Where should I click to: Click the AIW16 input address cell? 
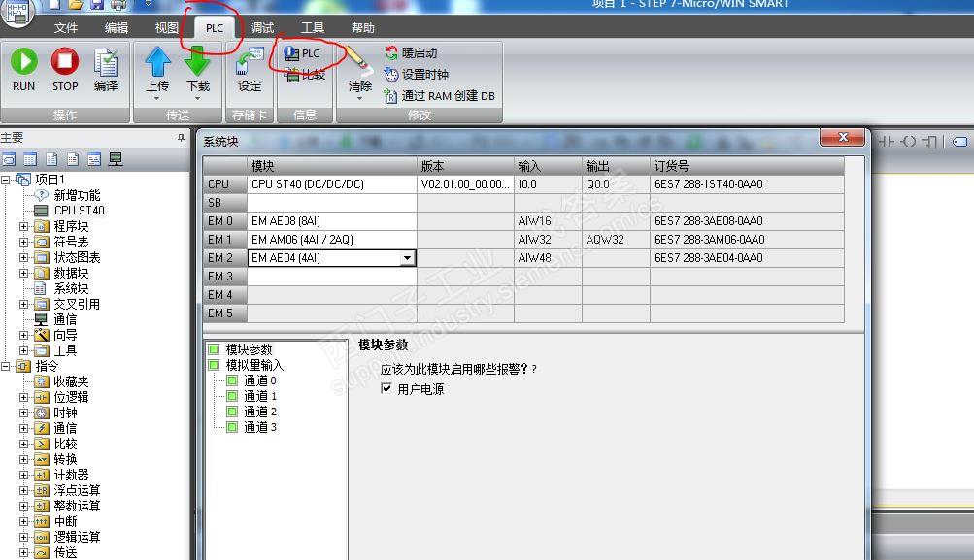(x=548, y=221)
